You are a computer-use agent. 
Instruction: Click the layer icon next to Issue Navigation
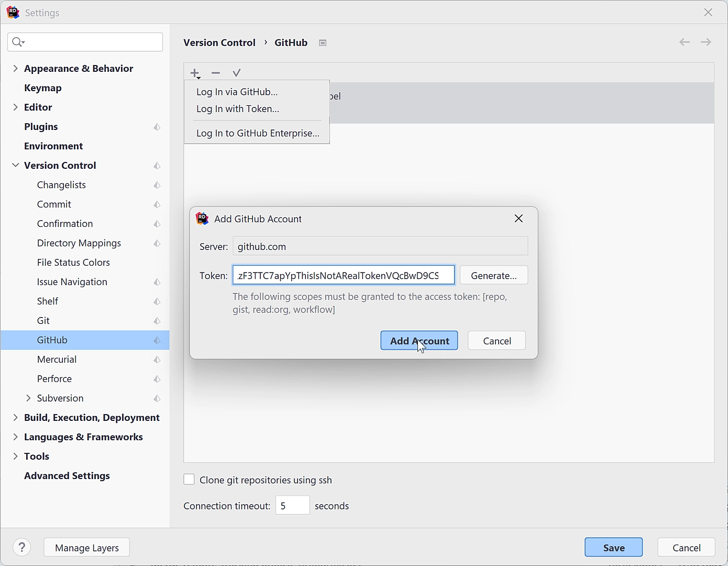pos(157,282)
